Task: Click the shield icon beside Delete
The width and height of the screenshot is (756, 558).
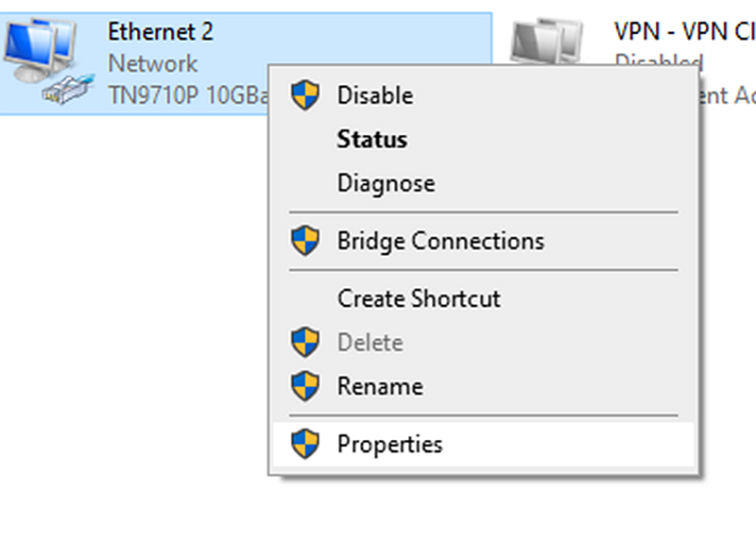Action: coord(304,342)
